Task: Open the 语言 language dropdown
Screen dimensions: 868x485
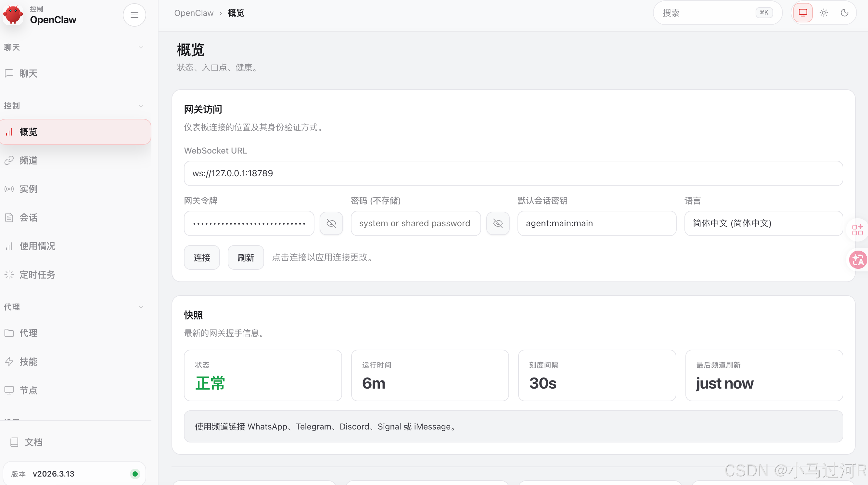Action: 763,223
